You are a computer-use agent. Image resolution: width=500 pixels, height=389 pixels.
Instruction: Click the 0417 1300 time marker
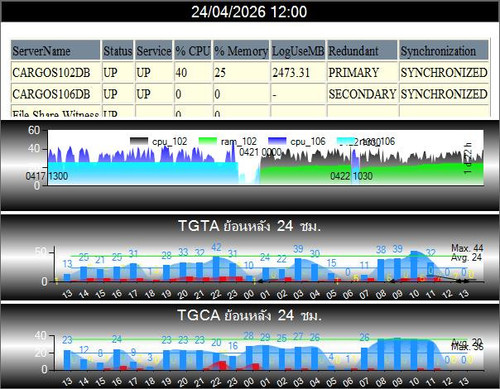(47, 176)
